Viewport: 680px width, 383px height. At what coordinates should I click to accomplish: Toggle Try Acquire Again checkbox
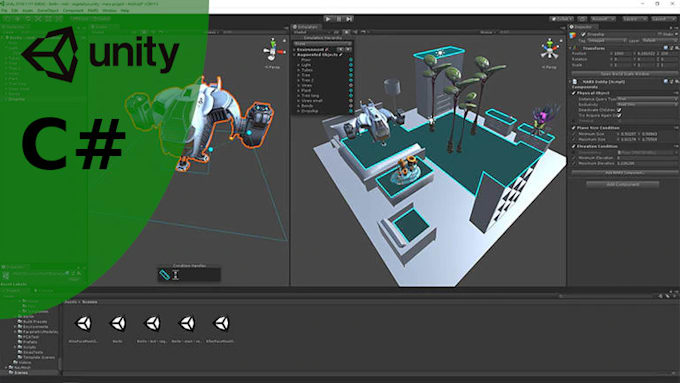(619, 115)
